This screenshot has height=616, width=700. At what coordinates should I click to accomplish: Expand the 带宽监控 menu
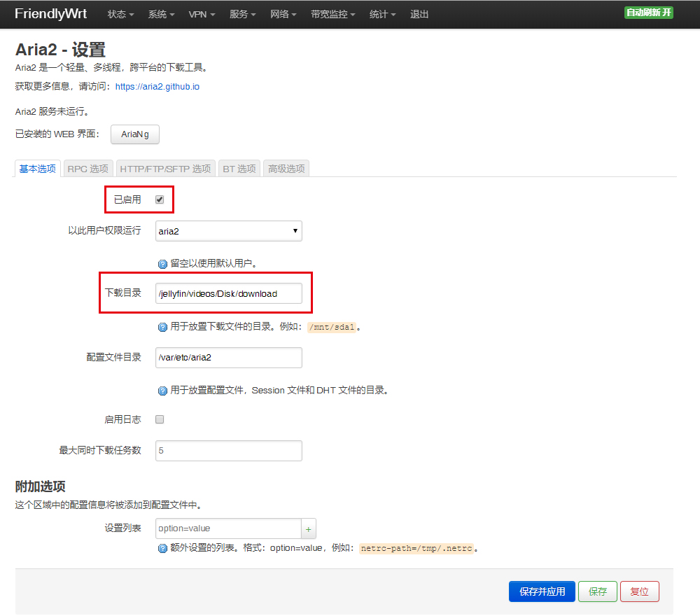point(333,14)
